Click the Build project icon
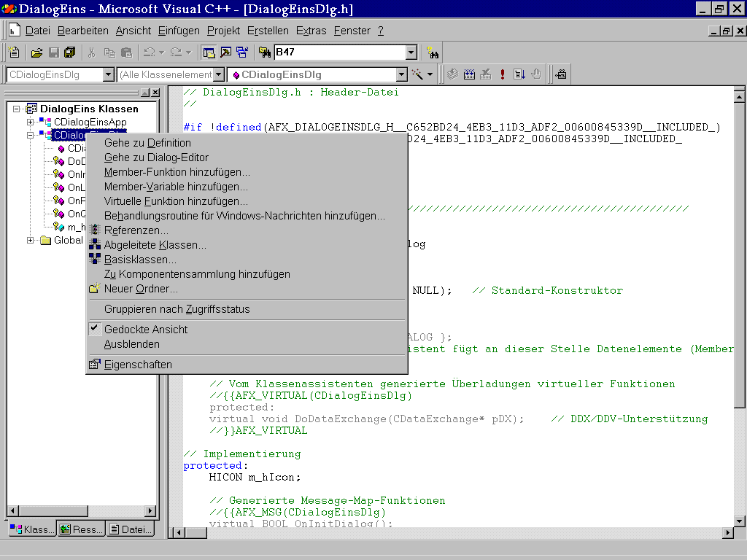 click(469, 74)
